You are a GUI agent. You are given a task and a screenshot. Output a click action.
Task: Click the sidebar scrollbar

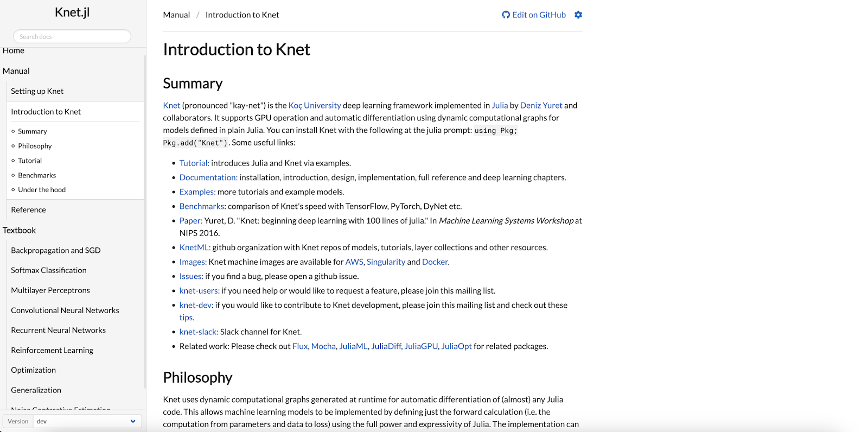[x=145, y=217]
